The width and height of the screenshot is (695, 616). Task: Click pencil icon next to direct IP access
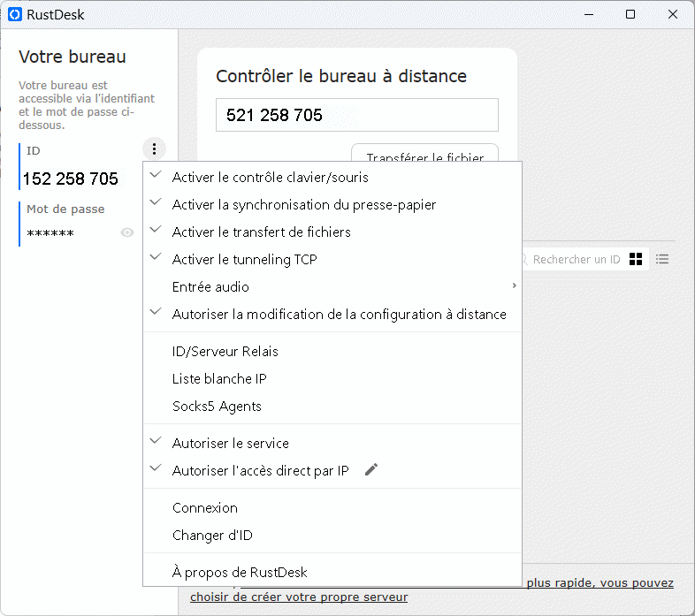point(371,470)
